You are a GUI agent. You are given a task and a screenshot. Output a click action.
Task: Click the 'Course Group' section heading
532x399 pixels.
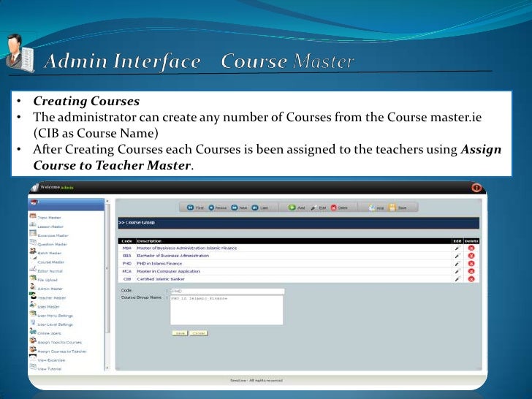click(x=137, y=223)
